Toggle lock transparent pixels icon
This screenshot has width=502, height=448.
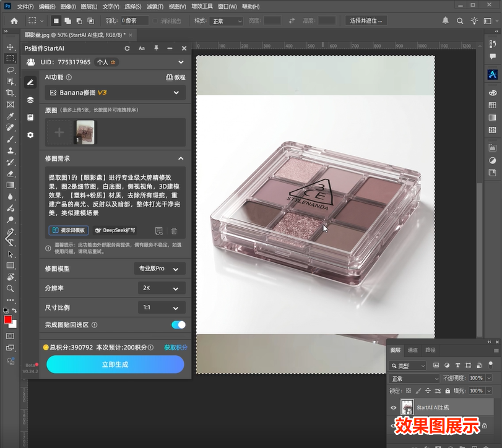[409, 390]
